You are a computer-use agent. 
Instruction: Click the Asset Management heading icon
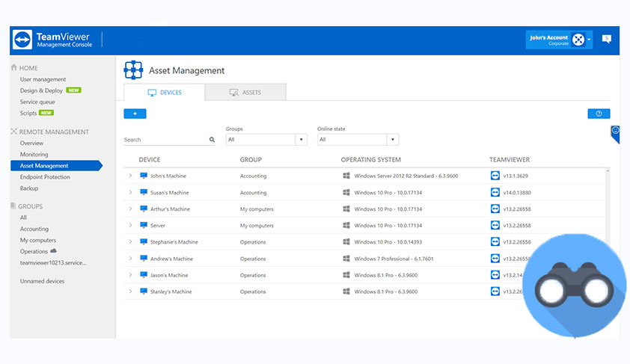tap(133, 70)
